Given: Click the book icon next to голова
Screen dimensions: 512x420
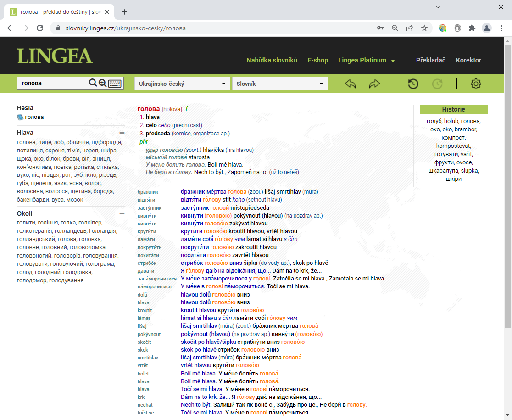Looking at the screenshot, I should (20, 117).
